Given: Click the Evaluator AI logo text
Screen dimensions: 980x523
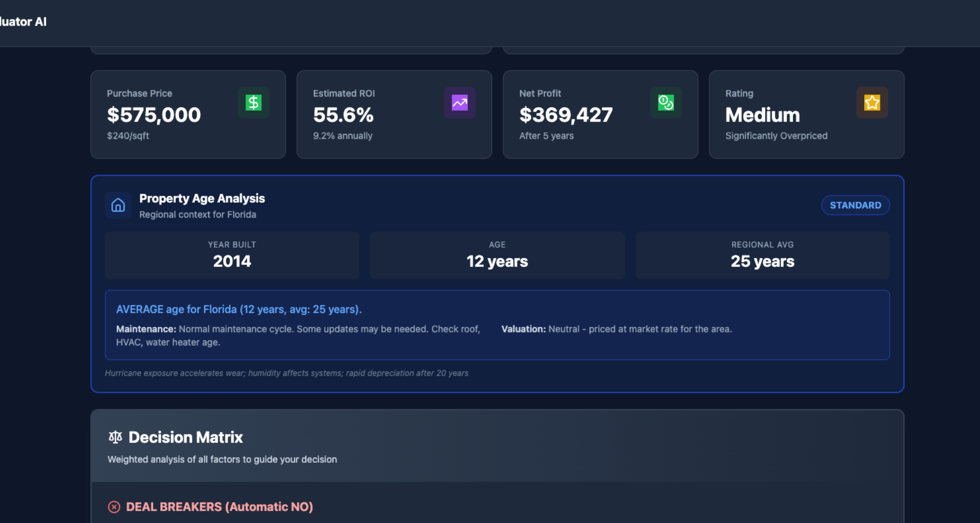Looking at the screenshot, I should click(x=23, y=22).
